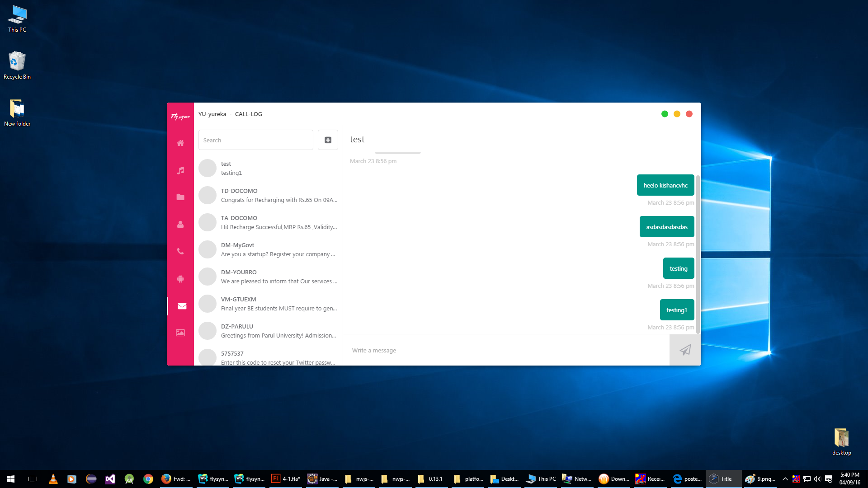Open the Android apps sidebar icon
This screenshot has width=868, height=488.
(x=180, y=279)
